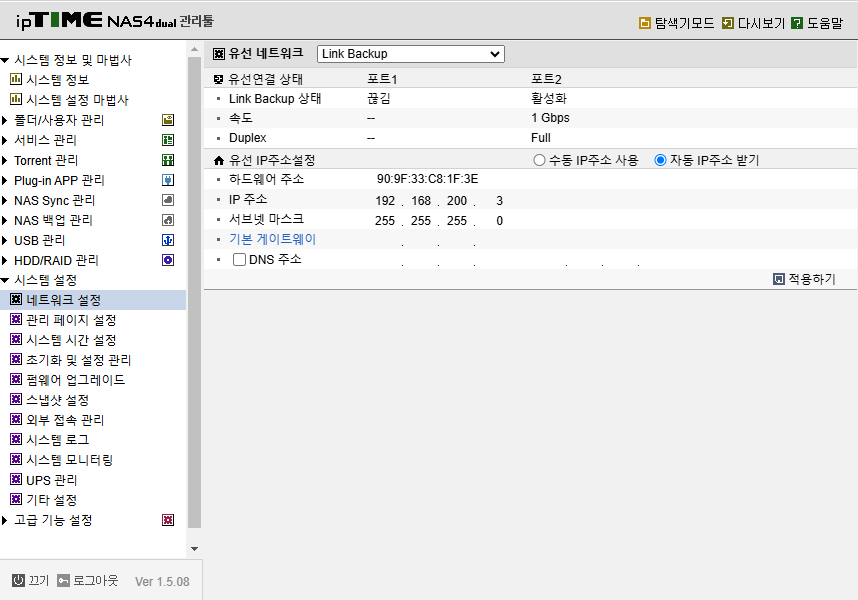Open 시스템 모니터링 menu item
The width and height of the screenshot is (858, 600).
pos(69,459)
